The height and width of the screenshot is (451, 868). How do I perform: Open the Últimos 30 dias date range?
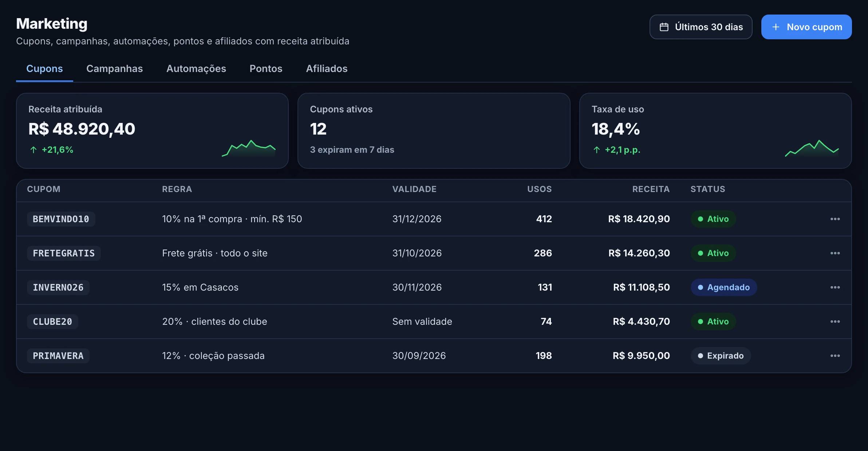point(701,27)
